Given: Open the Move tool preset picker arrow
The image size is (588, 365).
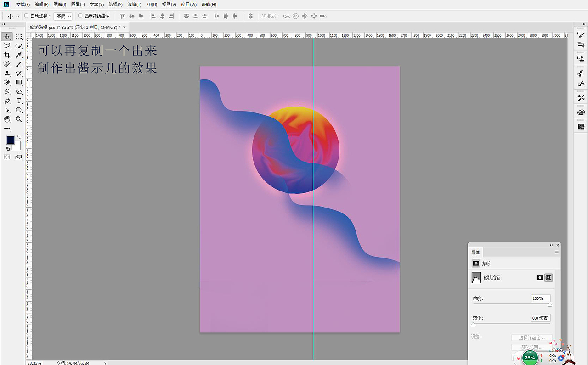Looking at the screenshot, I should coord(17,16).
